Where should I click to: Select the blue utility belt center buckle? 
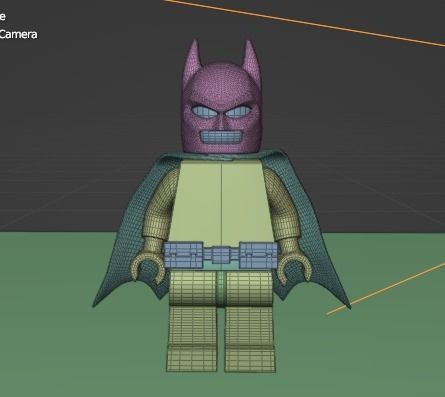[221, 255]
